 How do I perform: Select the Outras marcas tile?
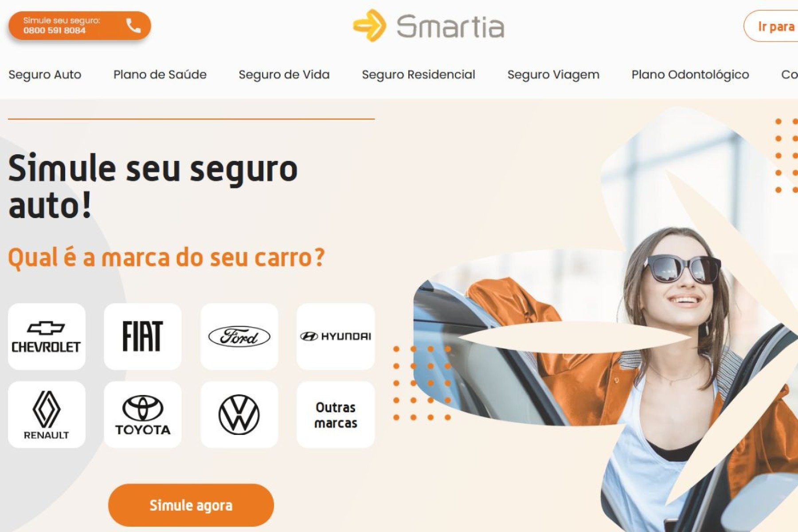[x=336, y=415]
